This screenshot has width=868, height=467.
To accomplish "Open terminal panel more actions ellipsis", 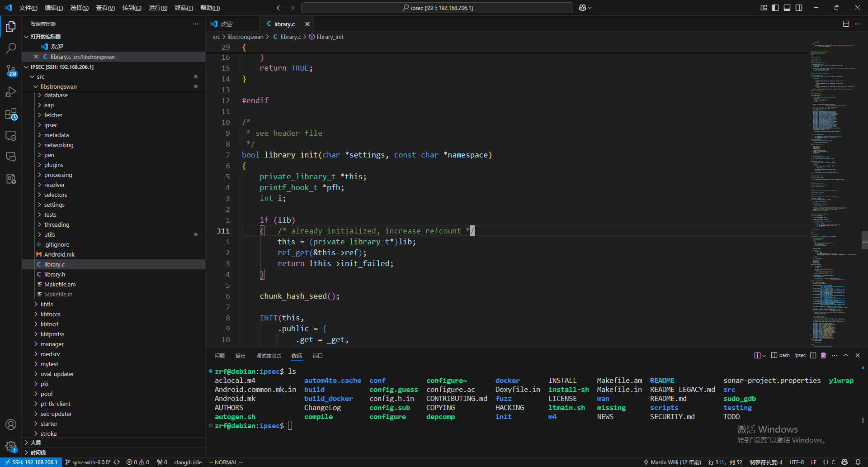I will tap(835, 355).
